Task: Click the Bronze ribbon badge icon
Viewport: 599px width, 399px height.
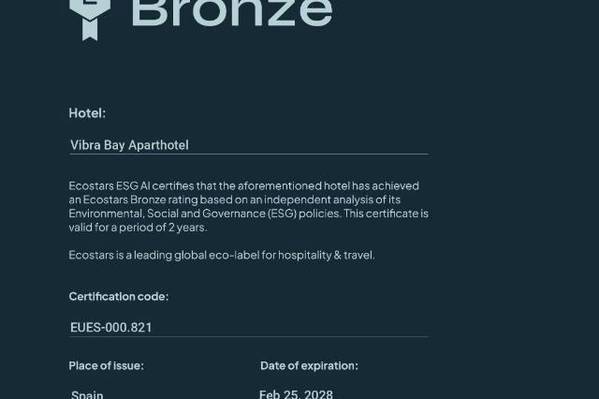Action: tap(90, 20)
